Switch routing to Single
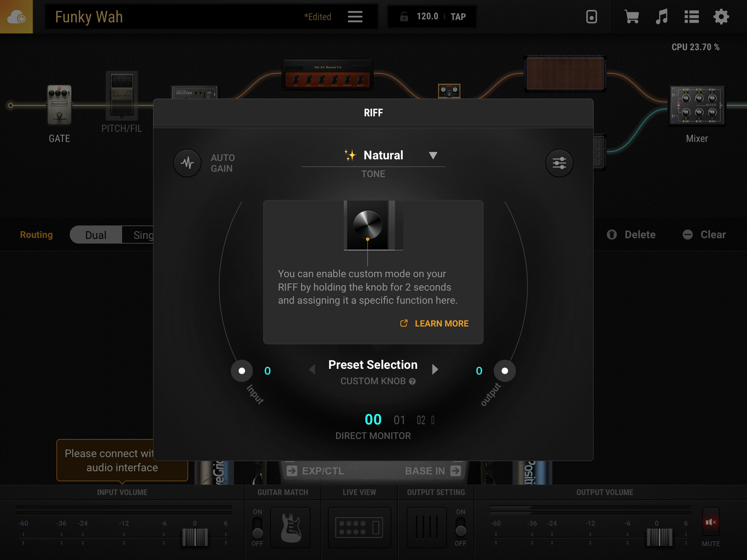Screen dimensions: 747x560 138,235
